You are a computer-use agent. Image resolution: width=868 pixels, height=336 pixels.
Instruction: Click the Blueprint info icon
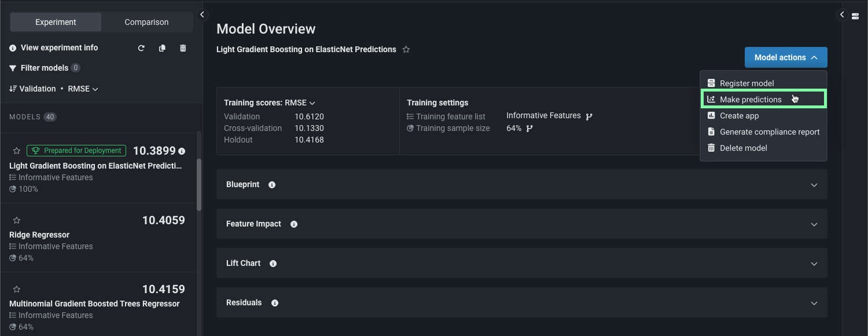272,185
